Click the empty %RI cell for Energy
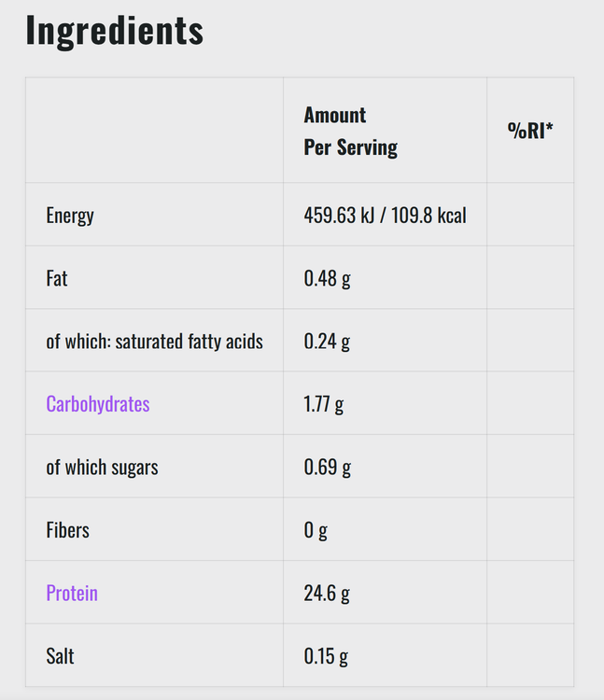 (x=530, y=216)
